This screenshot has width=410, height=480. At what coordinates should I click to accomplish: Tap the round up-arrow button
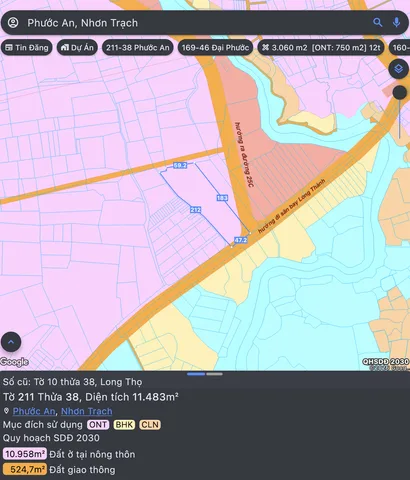(x=11, y=342)
